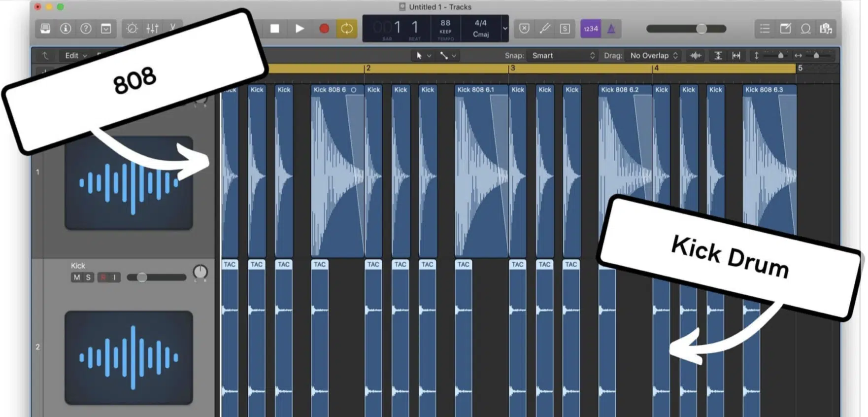Viewport: 868px width, 417px height.
Task: Select the track 2 audio waveform icon
Action: 129,358
